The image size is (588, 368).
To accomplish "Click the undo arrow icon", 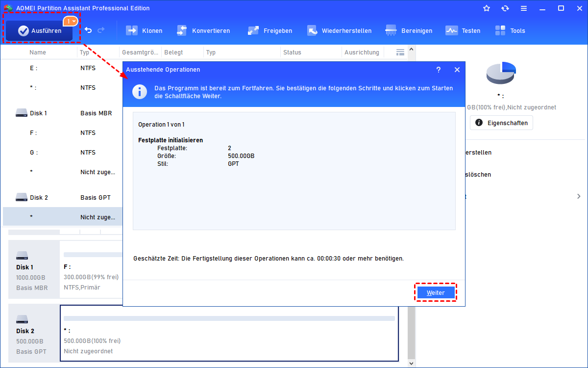I will (x=88, y=30).
